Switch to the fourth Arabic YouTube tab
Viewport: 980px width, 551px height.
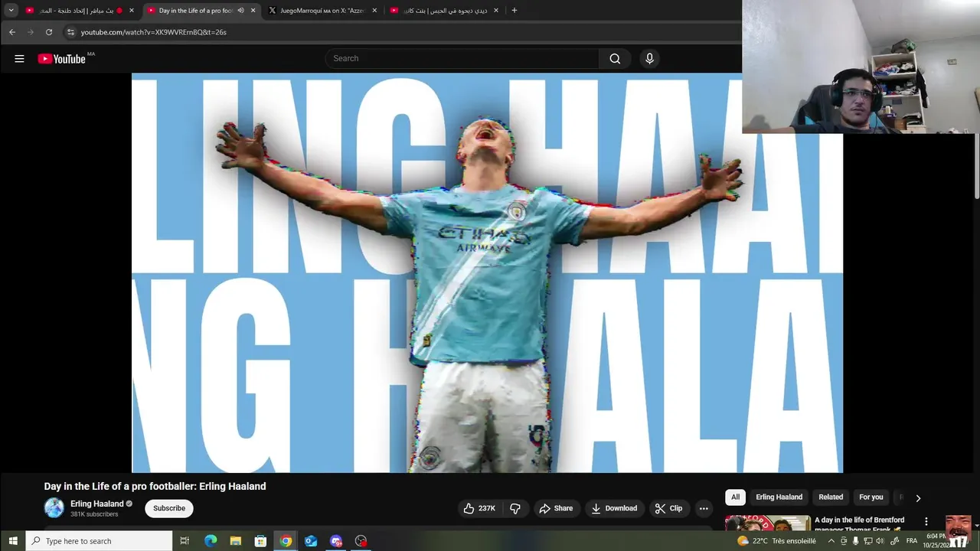[x=444, y=11]
